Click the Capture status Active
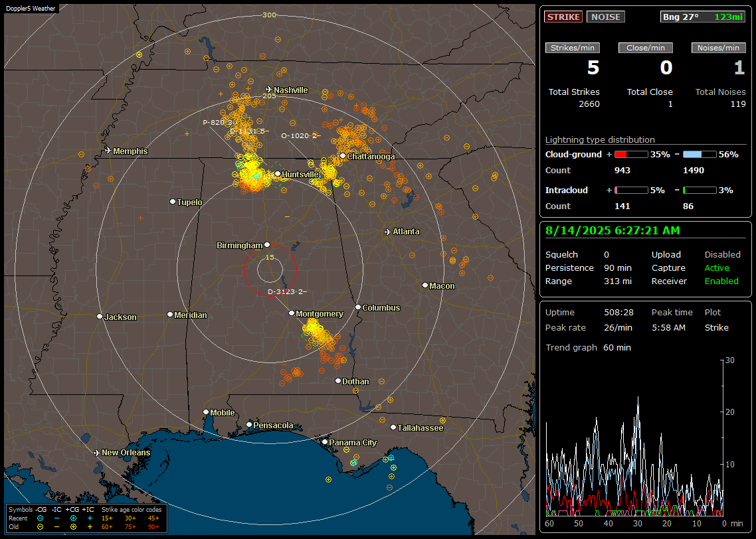The height and width of the screenshot is (539, 756). [x=717, y=268]
